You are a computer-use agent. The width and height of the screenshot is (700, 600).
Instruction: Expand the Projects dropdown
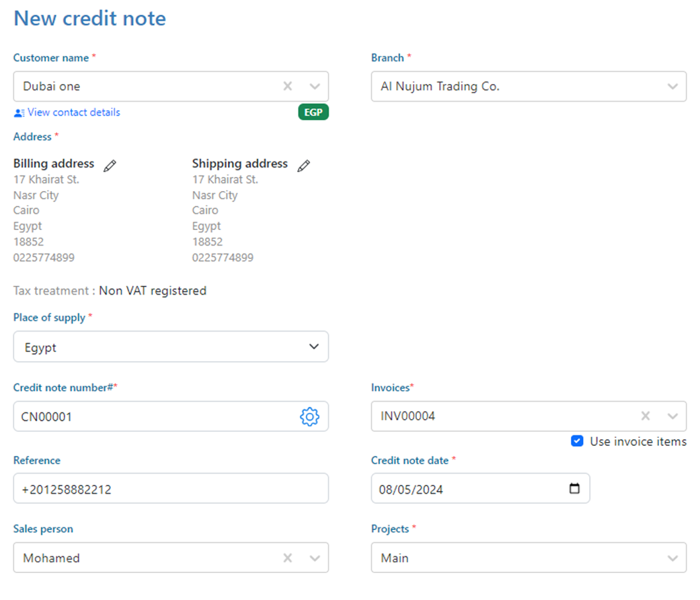(672, 558)
